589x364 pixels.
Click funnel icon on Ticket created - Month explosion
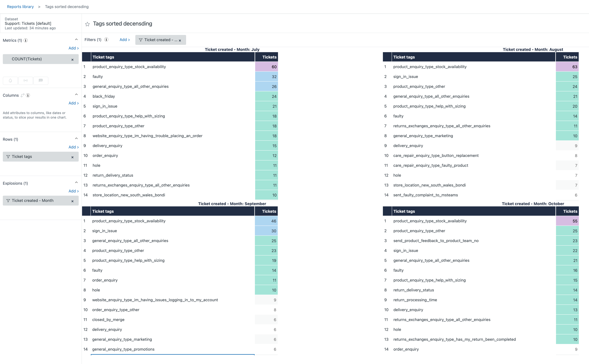point(8,201)
